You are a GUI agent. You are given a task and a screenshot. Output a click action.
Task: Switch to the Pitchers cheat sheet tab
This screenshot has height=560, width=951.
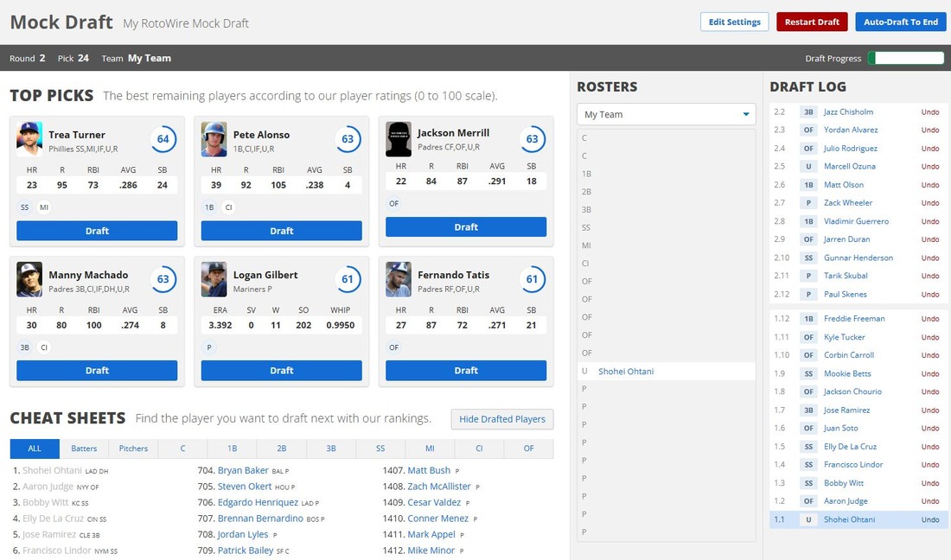pyautogui.click(x=133, y=449)
